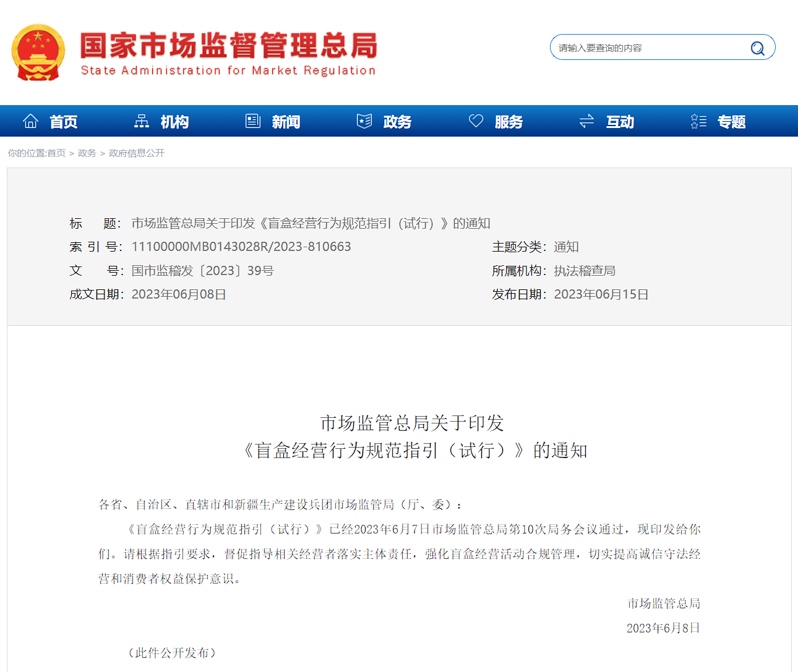Click the heading line 《盲盒经营行为规范指引（试行）》的通知

412,451
